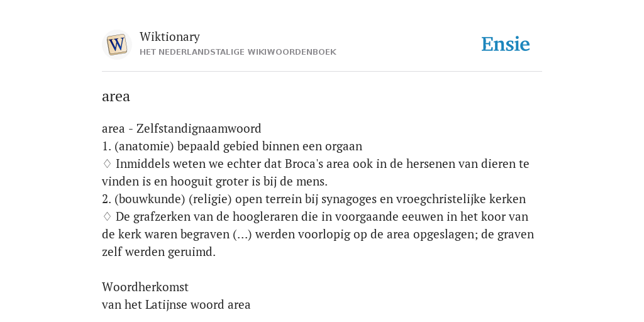Click the '(anatomie)' definition line
This screenshot has width=644, height=322.
232,146
